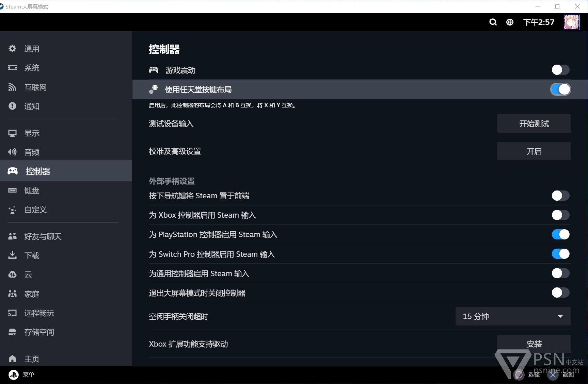
Task: Click the PlayStation logo menu icon
Action: [14, 375]
